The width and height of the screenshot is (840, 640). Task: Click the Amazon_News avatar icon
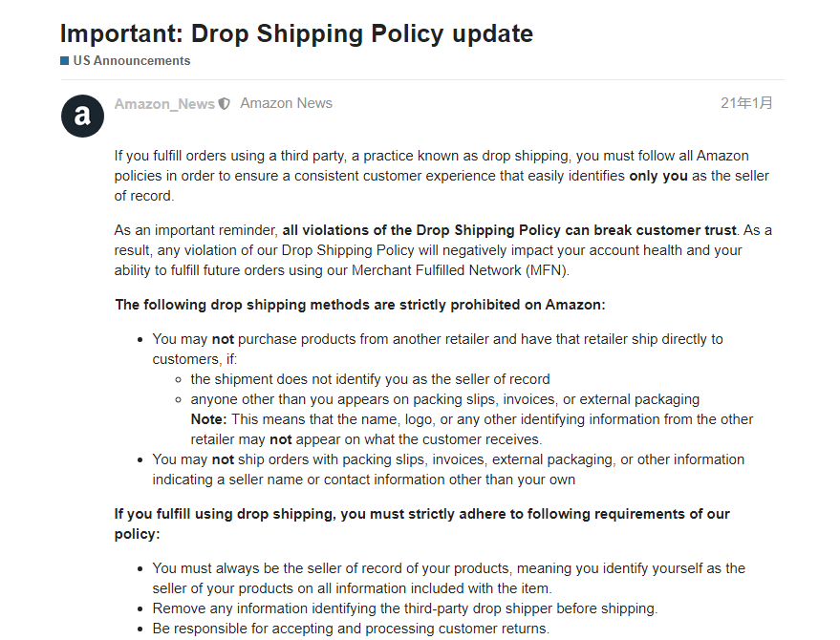pyautogui.click(x=82, y=116)
